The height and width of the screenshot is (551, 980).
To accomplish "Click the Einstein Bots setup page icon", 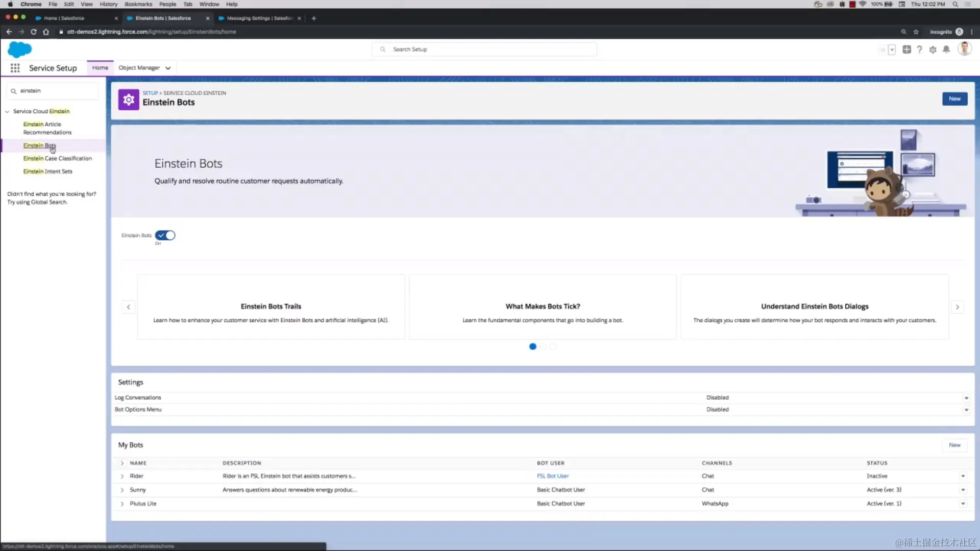I will click(128, 99).
